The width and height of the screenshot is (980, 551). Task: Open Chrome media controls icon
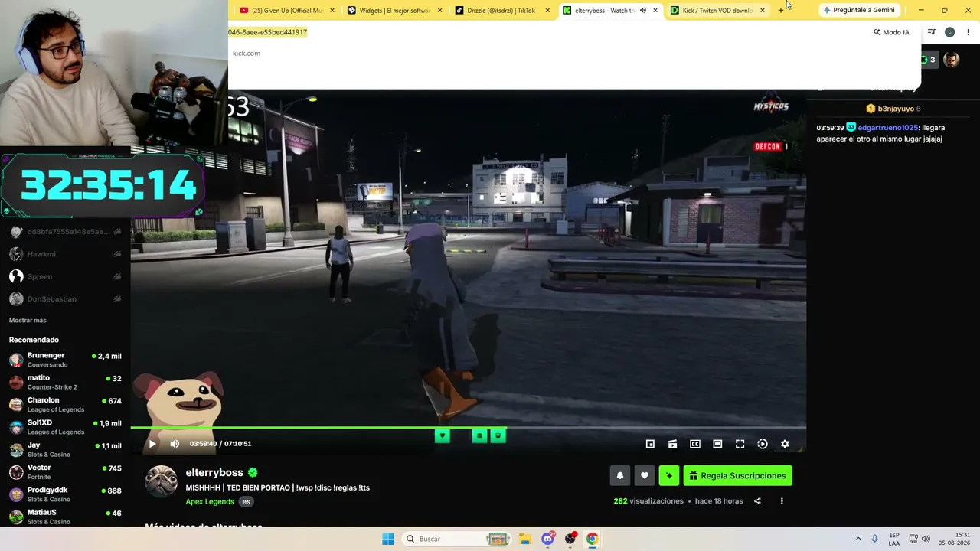(x=931, y=32)
